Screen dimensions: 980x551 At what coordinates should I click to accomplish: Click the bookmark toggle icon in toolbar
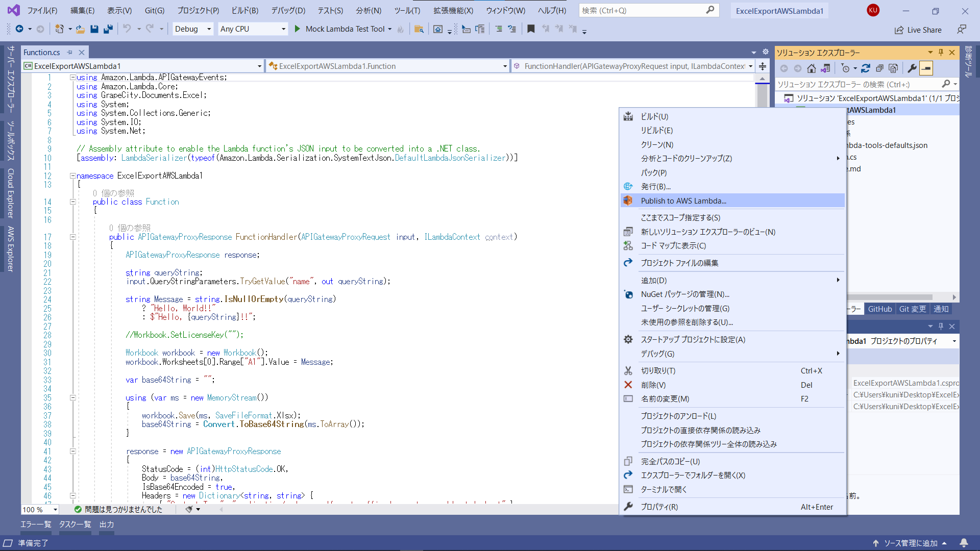pyautogui.click(x=531, y=29)
